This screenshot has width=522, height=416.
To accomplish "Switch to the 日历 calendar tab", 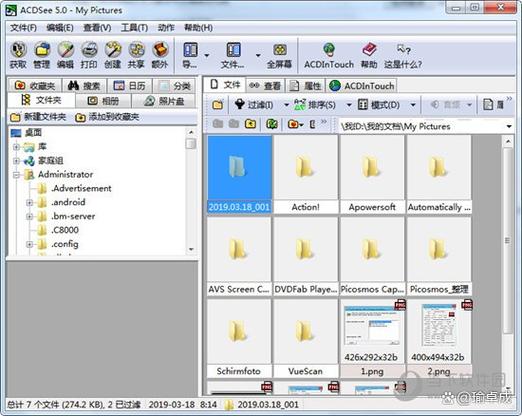I will (x=129, y=86).
